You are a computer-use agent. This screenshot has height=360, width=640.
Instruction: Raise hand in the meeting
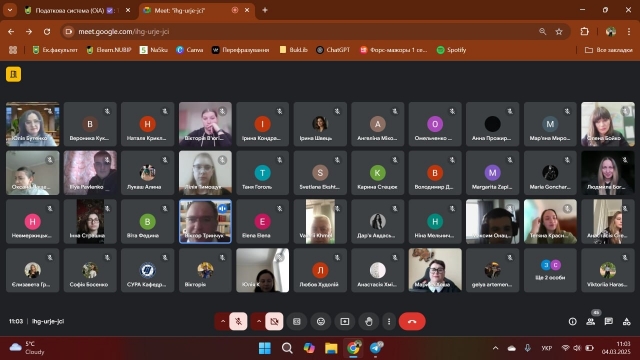tap(369, 322)
